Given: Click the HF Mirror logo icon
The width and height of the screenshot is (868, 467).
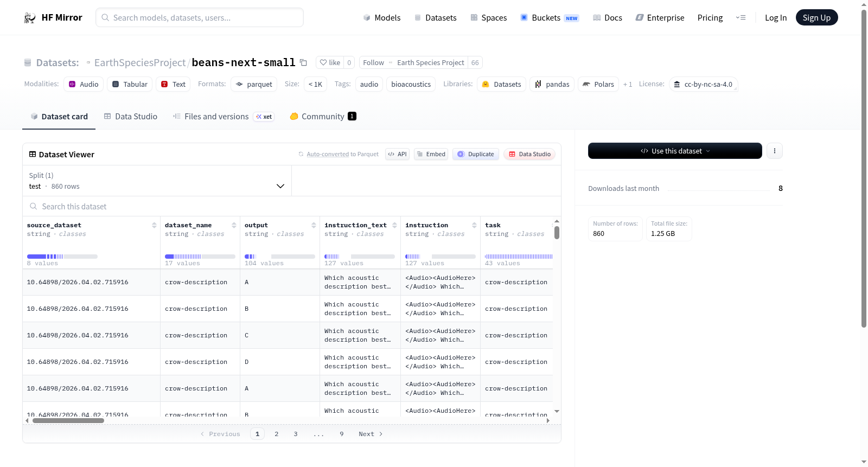Looking at the screenshot, I should click(x=30, y=17).
